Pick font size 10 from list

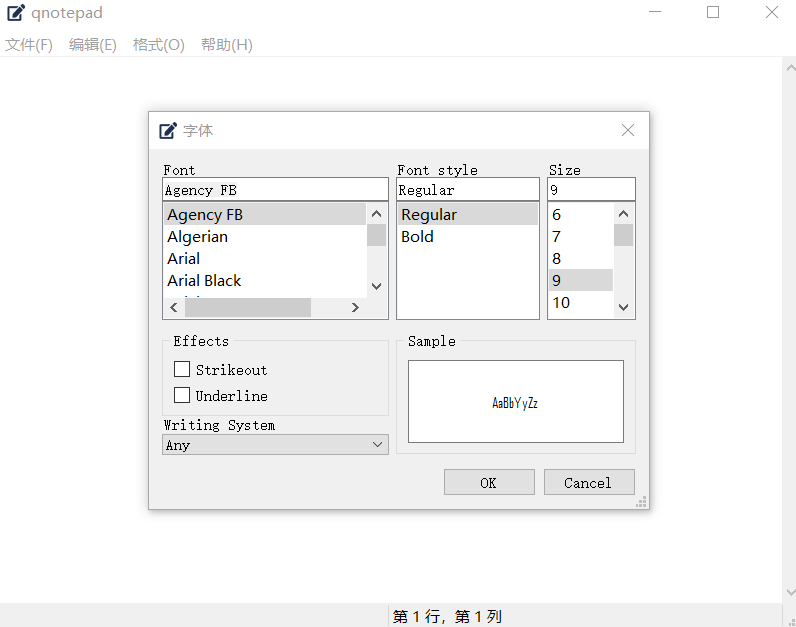point(561,303)
